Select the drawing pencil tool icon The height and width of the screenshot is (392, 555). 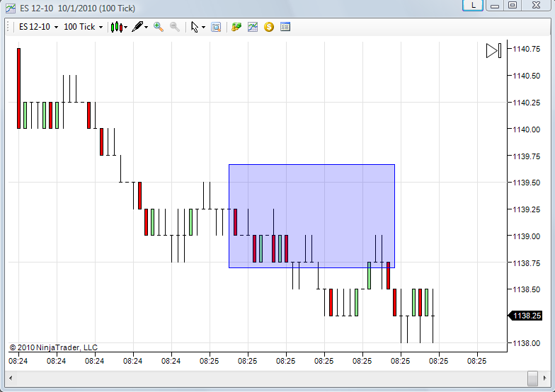[137, 27]
